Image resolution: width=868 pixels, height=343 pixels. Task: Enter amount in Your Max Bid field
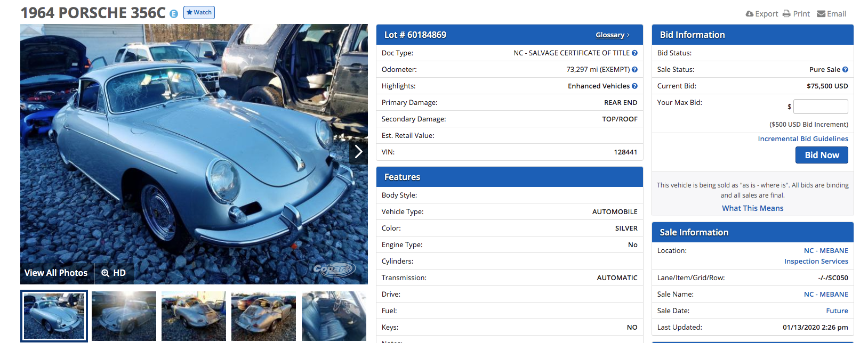tap(820, 107)
